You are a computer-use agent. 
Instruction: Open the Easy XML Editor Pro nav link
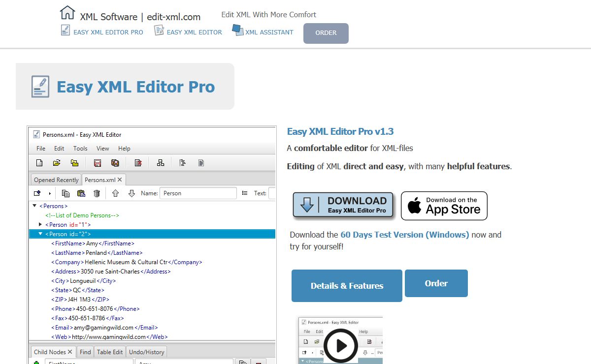(x=108, y=32)
